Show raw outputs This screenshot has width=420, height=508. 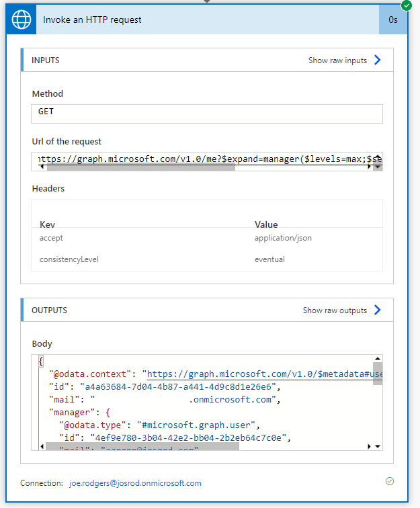(335, 310)
